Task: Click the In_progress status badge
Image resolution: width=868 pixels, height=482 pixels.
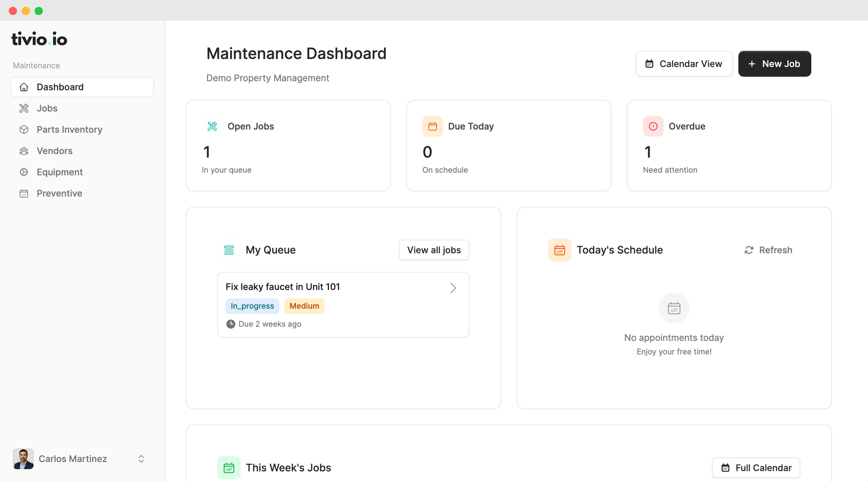Action: point(252,306)
